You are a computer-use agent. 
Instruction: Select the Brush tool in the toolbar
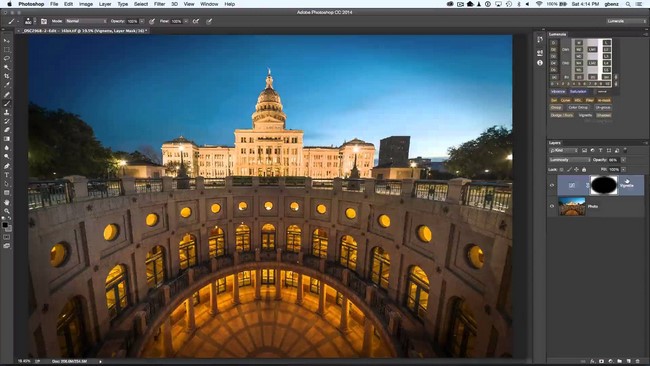point(7,103)
